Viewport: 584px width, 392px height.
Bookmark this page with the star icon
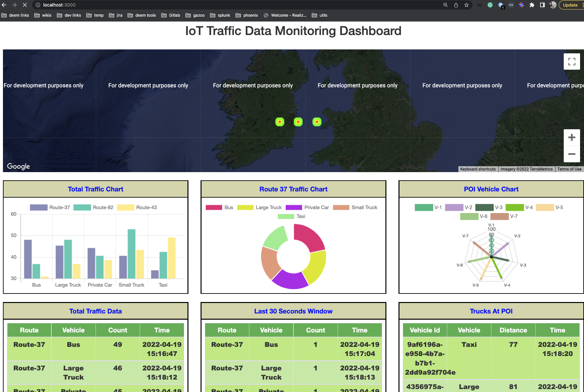click(467, 5)
